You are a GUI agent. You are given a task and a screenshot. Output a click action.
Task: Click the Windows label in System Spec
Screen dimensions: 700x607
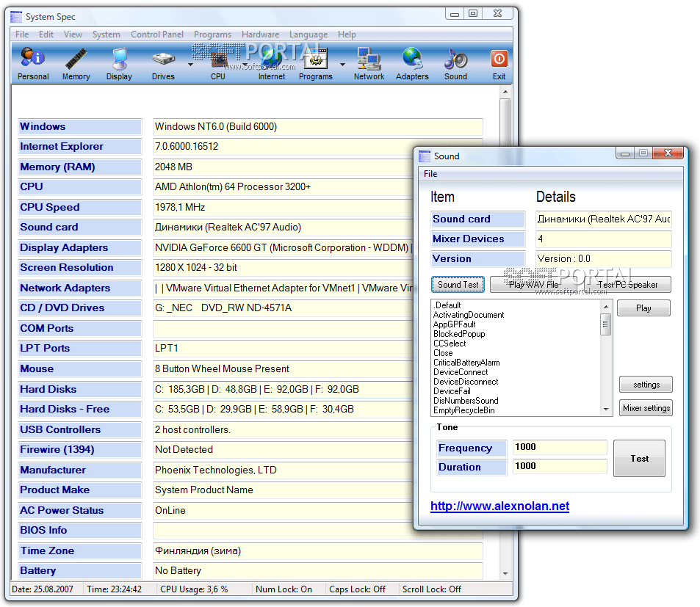(80, 127)
